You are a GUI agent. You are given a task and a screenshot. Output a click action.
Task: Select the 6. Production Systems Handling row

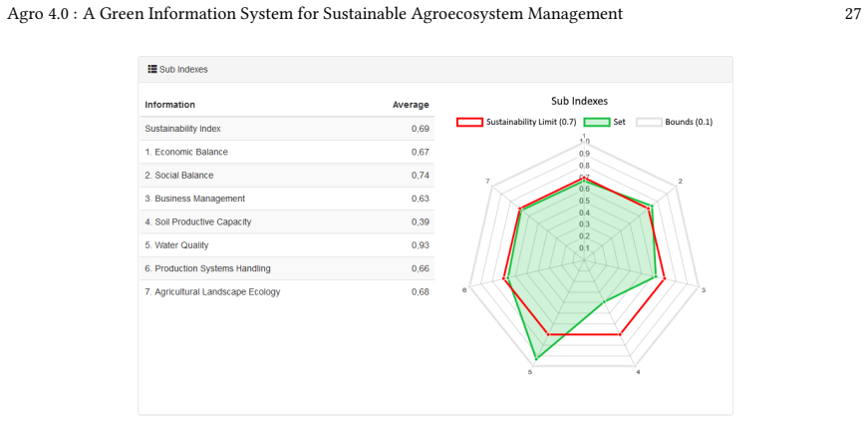pyautogui.click(x=287, y=268)
